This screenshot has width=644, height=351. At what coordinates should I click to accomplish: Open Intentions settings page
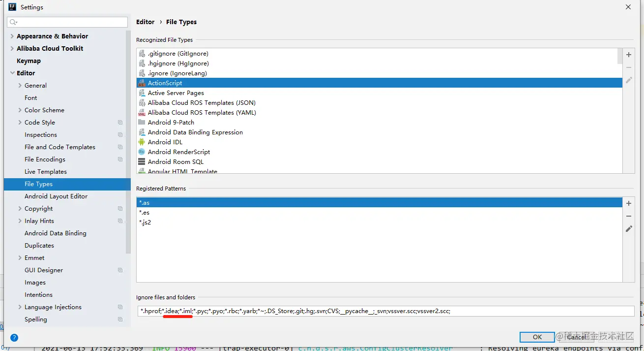click(38, 295)
